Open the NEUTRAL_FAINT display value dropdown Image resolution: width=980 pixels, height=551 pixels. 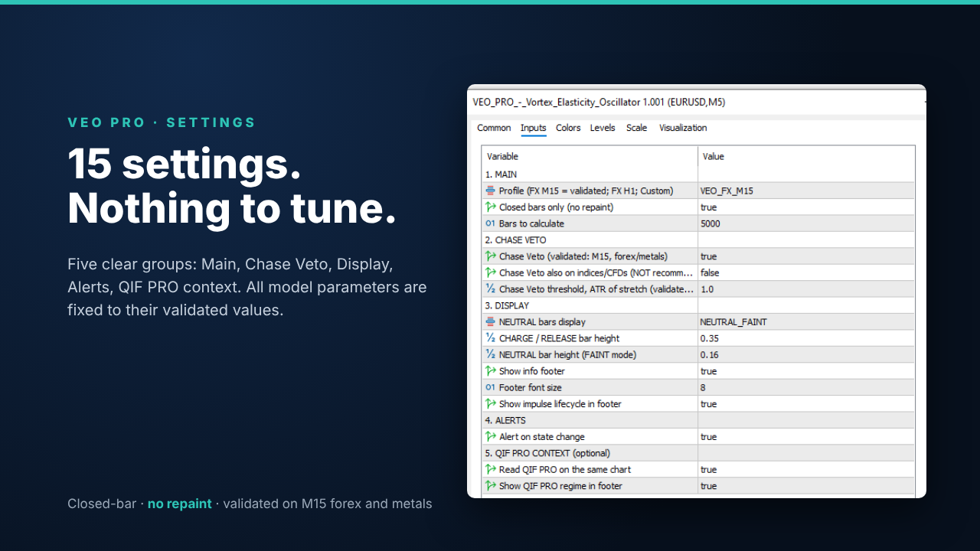[806, 322]
